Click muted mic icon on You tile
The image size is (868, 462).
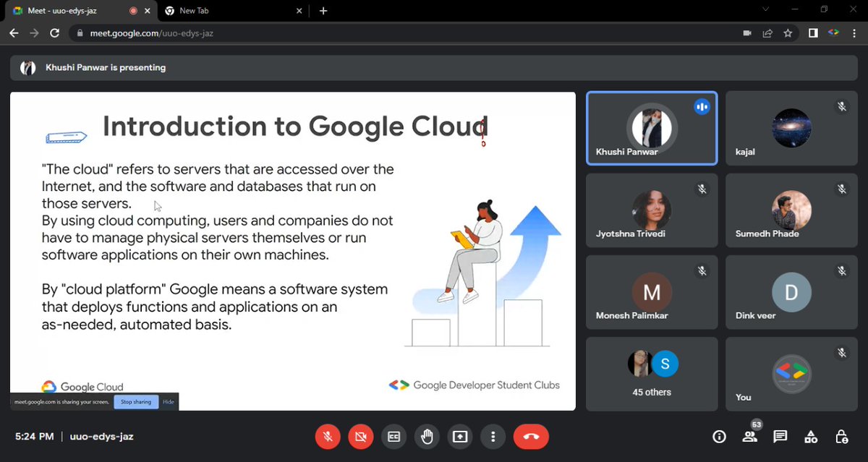click(842, 352)
